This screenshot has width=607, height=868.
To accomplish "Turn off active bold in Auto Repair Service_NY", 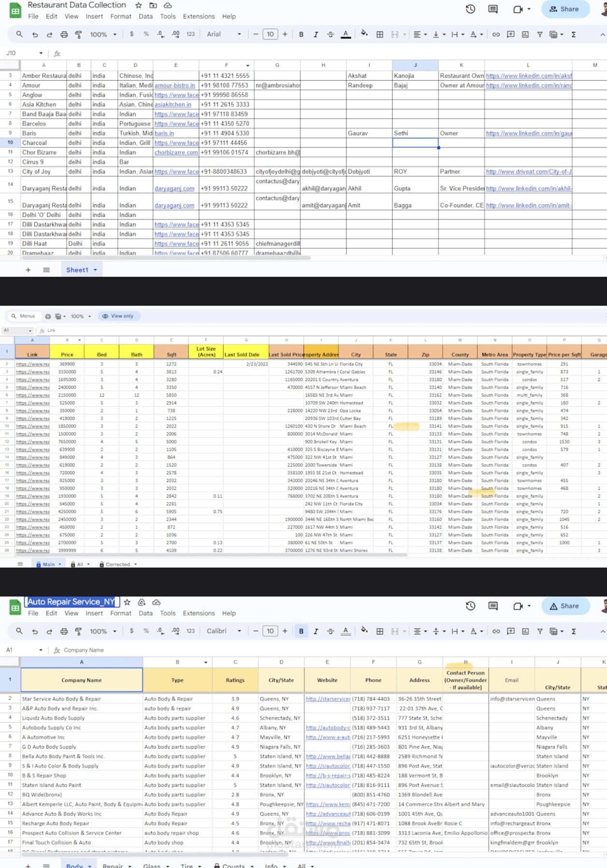I will pos(301,631).
